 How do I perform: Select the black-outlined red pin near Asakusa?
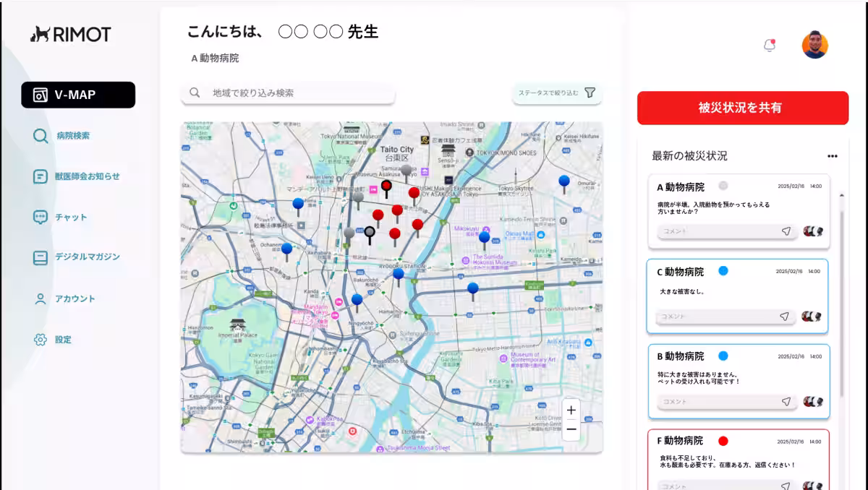[386, 189]
